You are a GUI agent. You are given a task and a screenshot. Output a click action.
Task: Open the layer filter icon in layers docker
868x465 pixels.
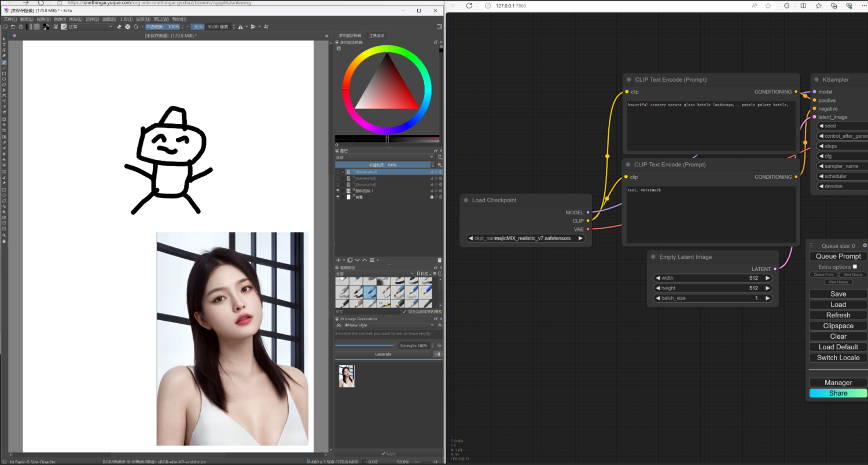440,157
